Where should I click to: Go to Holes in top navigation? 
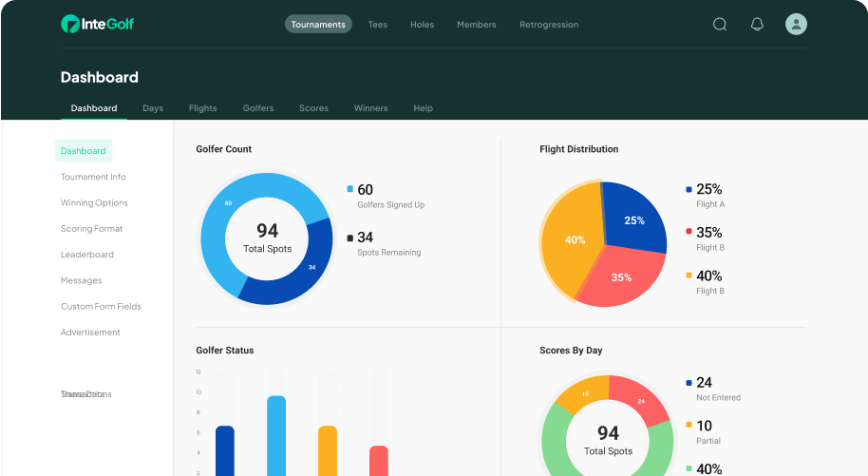click(x=422, y=25)
